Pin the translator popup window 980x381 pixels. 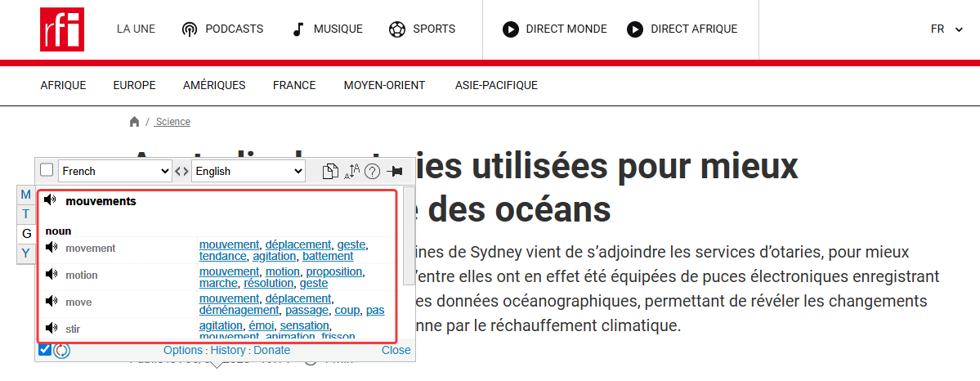(x=395, y=171)
